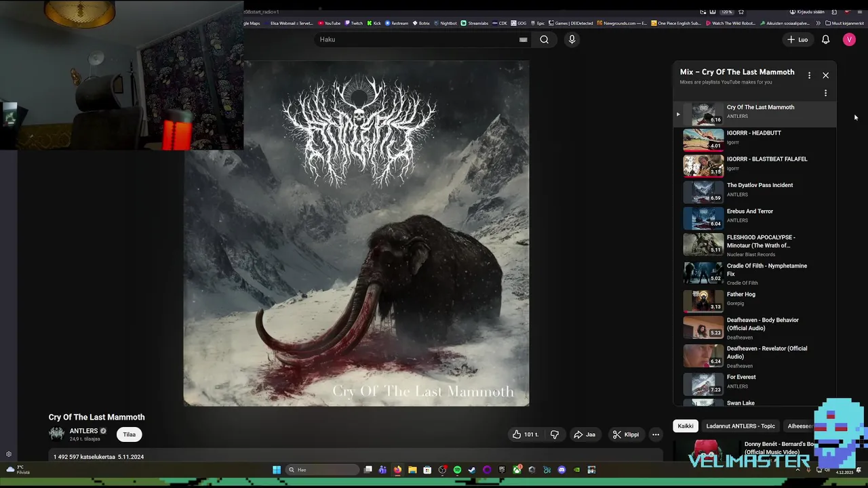Open the account avatar menu
This screenshot has width=868, height=488.
tap(849, 39)
